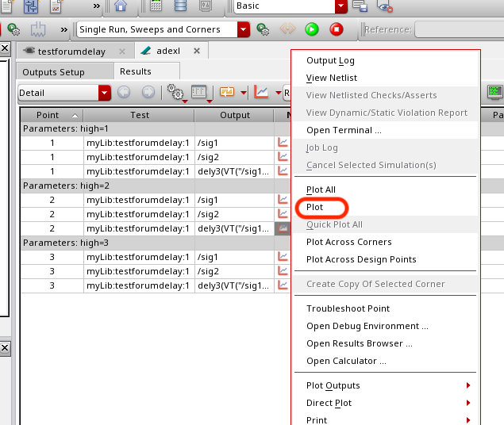Switch to the testforumdelay tab
The width and height of the screenshot is (504, 425).
71,51
